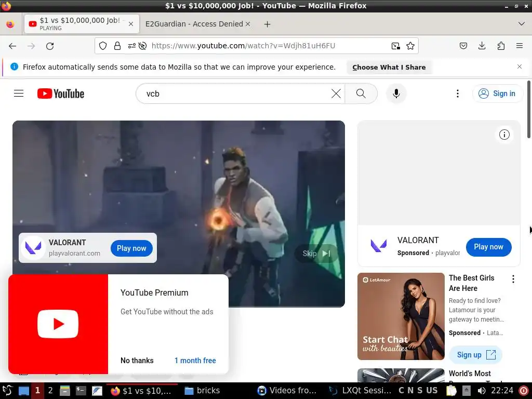This screenshot has height=399, width=532.
Task: Open picture-in-picture icon in URL bar
Action: (395, 46)
